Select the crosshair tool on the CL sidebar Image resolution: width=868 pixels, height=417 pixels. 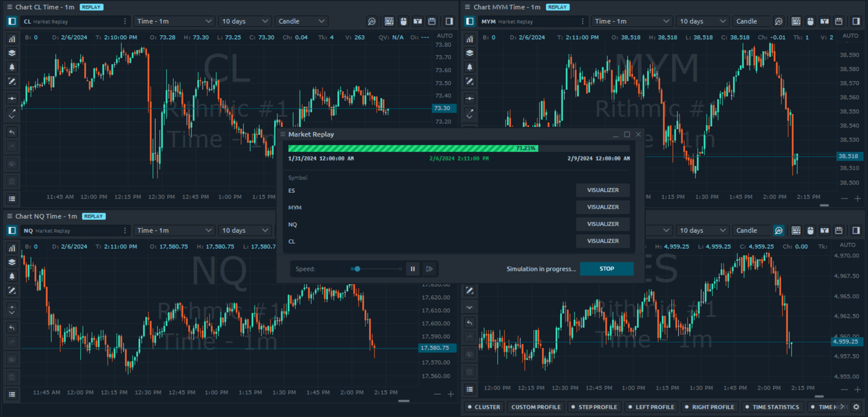click(x=12, y=98)
